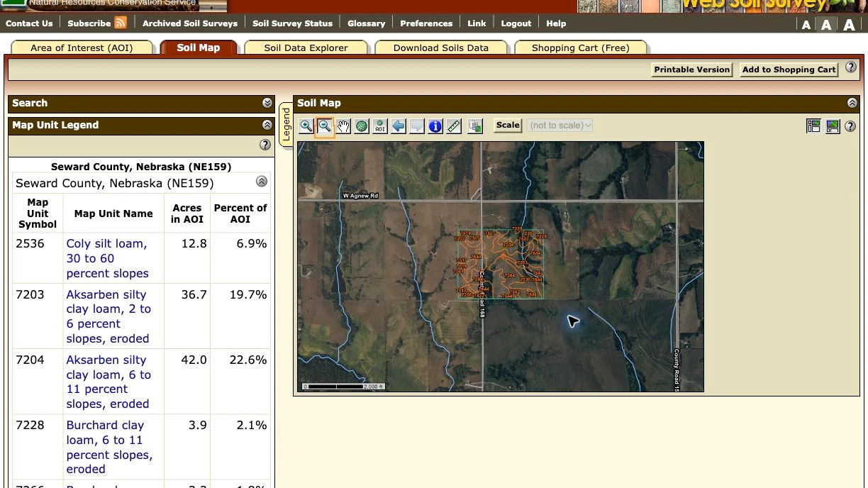Click the Scale button

508,125
